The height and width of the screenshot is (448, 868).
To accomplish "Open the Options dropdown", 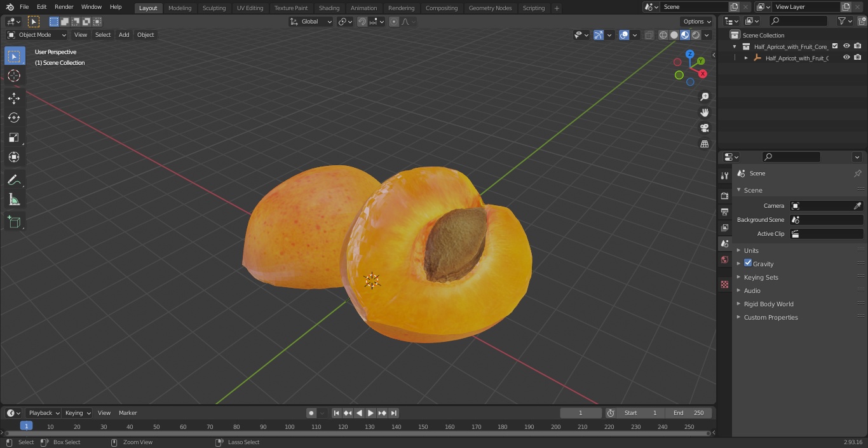I will pyautogui.click(x=697, y=22).
